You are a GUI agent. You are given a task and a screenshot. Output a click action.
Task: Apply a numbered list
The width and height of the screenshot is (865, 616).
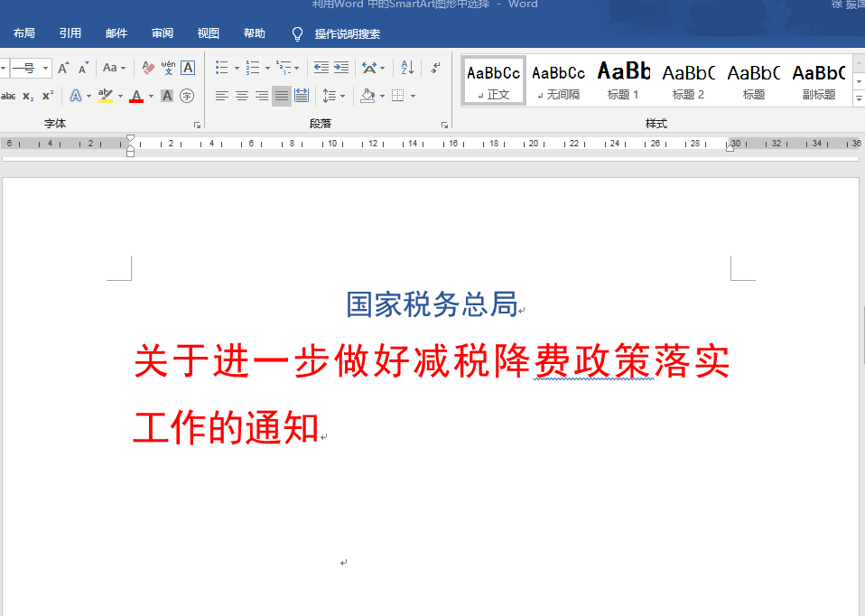click(x=253, y=68)
